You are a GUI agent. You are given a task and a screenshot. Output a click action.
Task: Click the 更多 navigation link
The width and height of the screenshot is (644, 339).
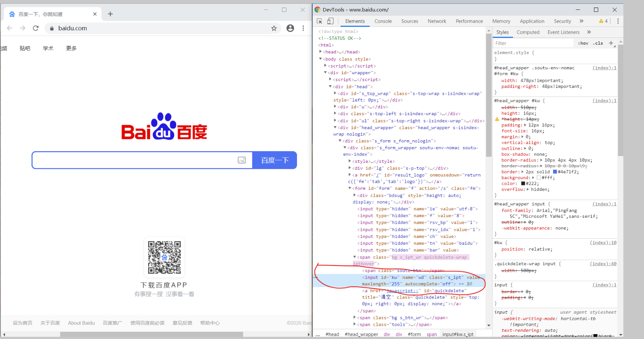click(x=71, y=48)
